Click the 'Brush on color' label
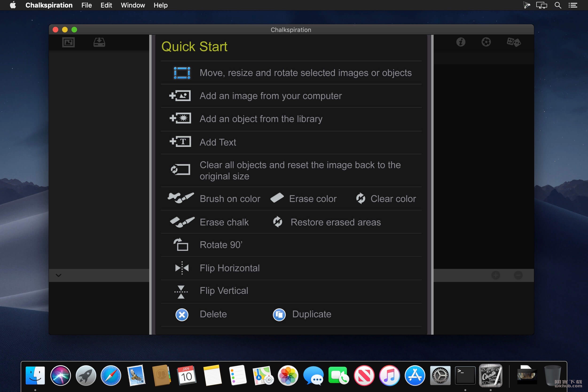Image resolution: width=588 pixels, height=392 pixels. pyautogui.click(x=230, y=199)
